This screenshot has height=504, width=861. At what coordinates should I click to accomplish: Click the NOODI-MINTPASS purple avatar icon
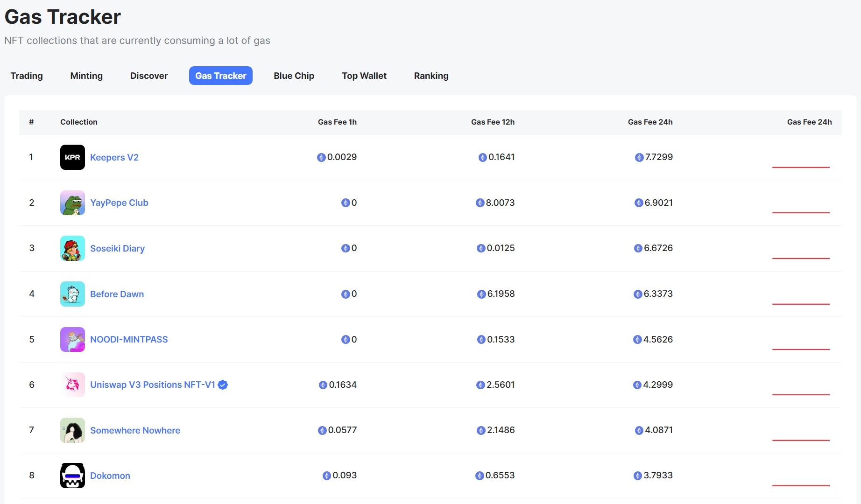point(72,339)
